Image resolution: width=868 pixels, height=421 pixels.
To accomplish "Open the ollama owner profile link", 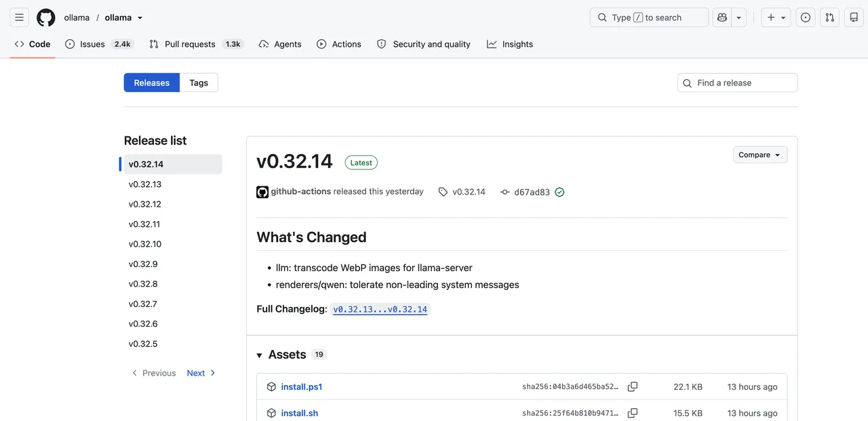I will 77,18.
